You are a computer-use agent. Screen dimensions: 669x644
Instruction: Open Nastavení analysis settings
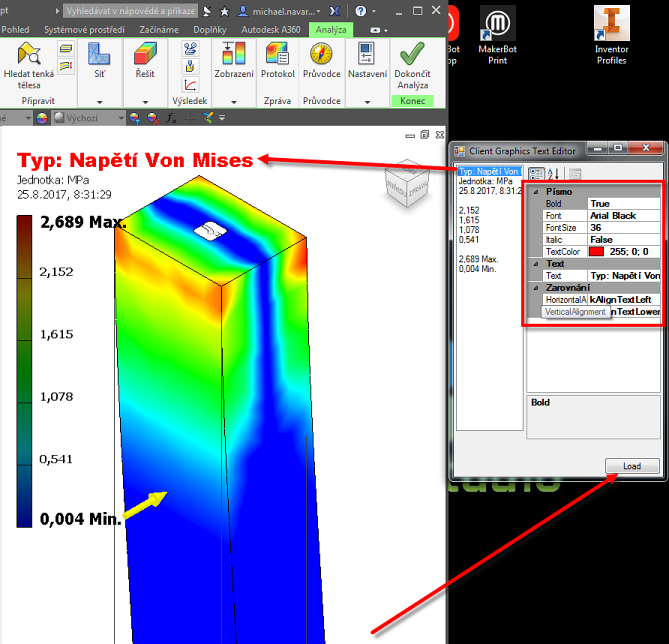(x=367, y=61)
